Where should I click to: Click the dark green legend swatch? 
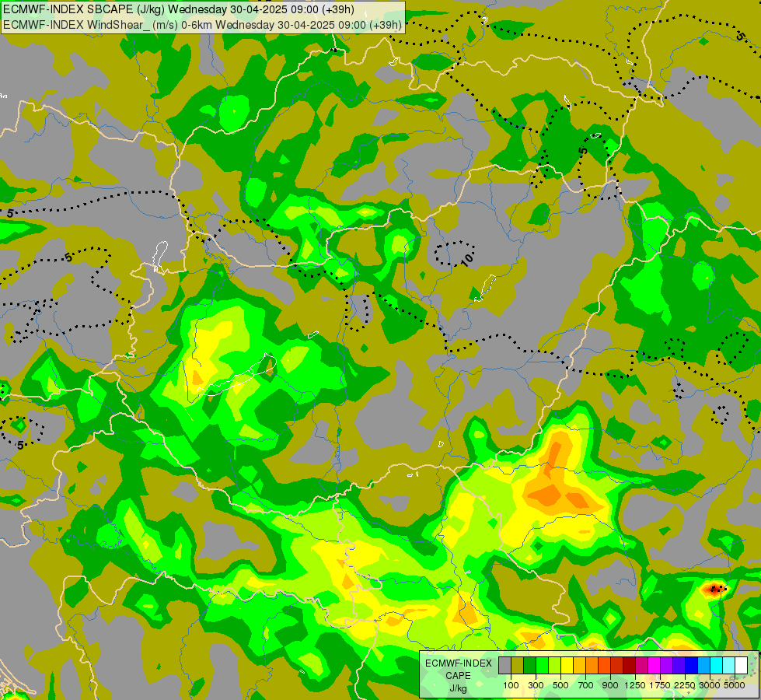pyautogui.click(x=530, y=665)
